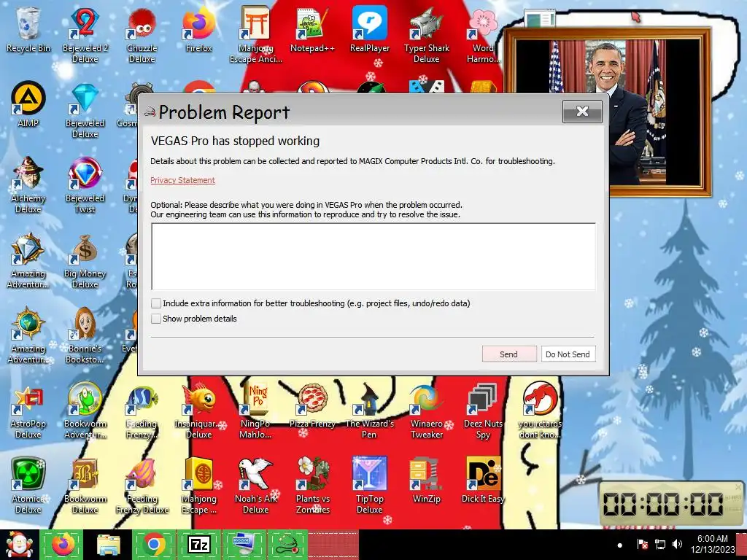The height and width of the screenshot is (560, 747).
Task: Select the Bejeweled Deluxe icon
Action: 85,111
